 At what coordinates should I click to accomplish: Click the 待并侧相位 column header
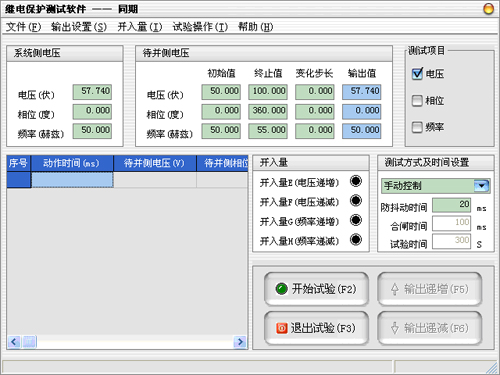tap(222, 163)
